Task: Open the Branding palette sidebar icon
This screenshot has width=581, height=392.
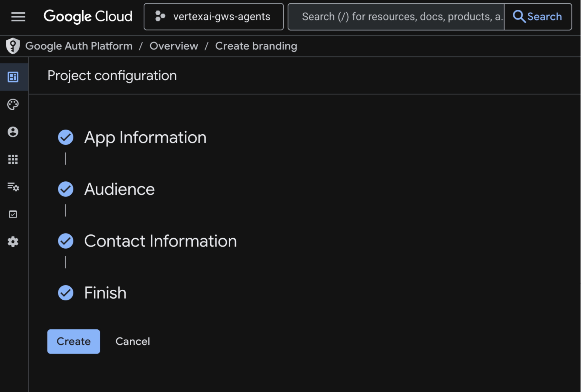Action: click(13, 105)
